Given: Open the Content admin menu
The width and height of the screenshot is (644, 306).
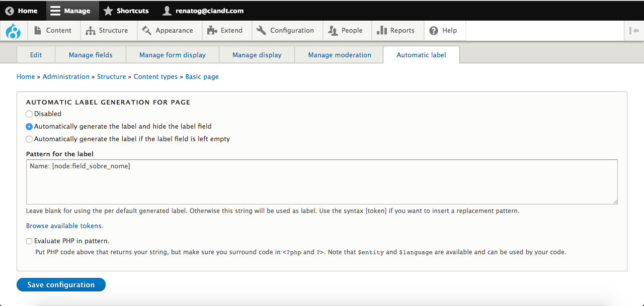Looking at the screenshot, I should pyautogui.click(x=53, y=31).
